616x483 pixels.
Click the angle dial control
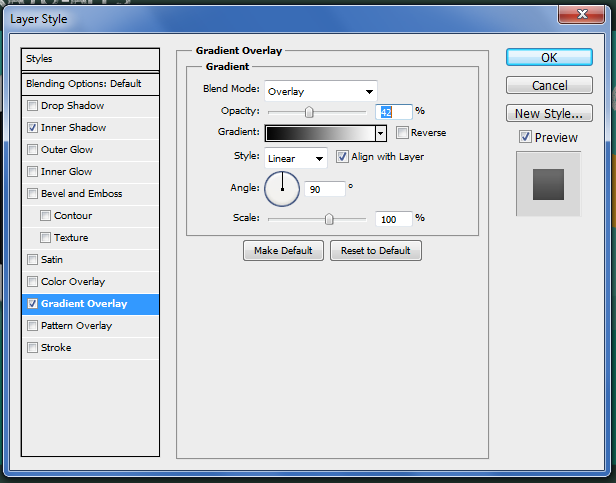coord(282,187)
